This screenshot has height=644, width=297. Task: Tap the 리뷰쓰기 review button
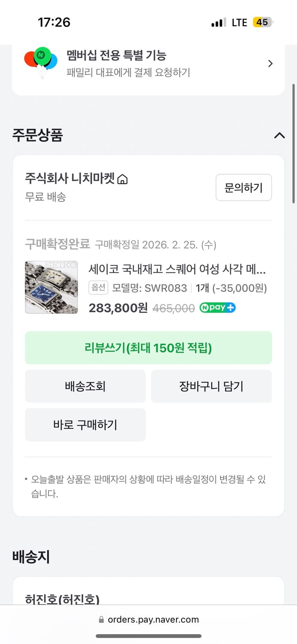click(148, 347)
